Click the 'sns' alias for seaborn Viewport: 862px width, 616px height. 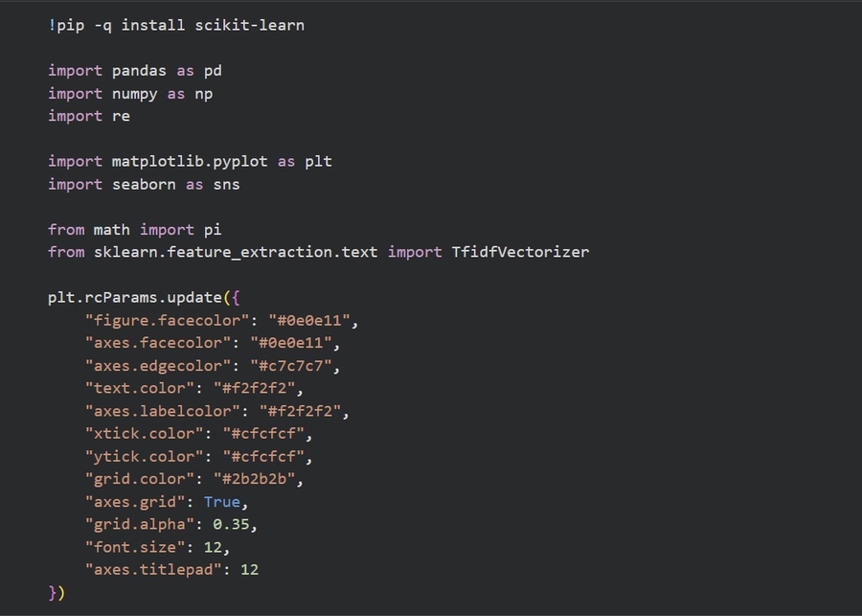(x=226, y=184)
